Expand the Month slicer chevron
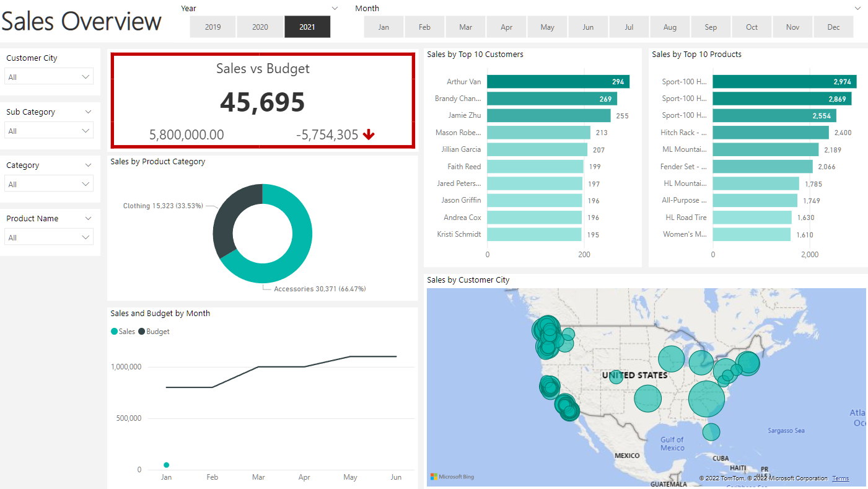 click(x=858, y=9)
